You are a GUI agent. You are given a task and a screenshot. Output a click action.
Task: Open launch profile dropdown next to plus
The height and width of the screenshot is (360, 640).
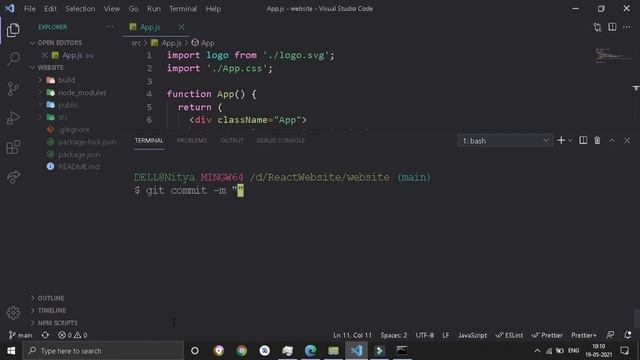click(570, 140)
